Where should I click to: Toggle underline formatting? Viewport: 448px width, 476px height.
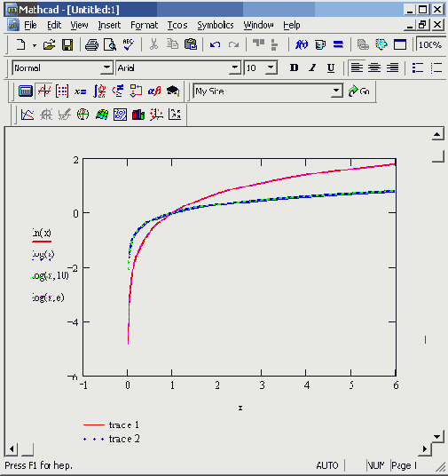[x=331, y=67]
